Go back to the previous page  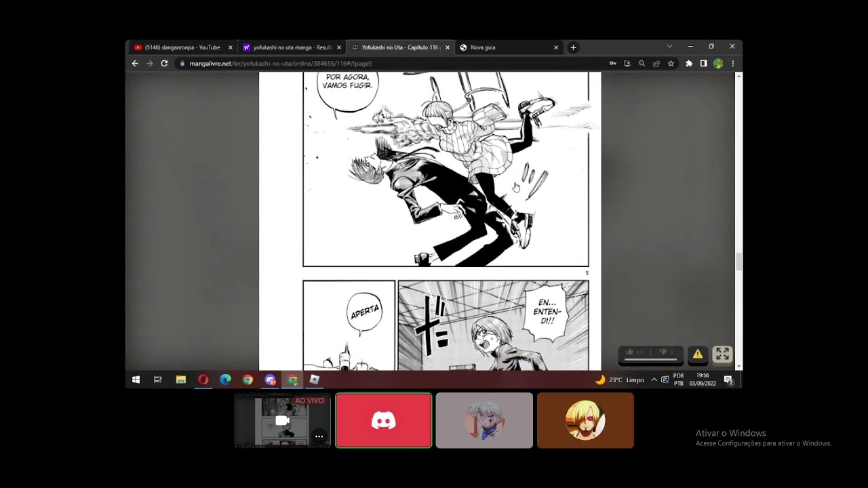[x=135, y=64]
